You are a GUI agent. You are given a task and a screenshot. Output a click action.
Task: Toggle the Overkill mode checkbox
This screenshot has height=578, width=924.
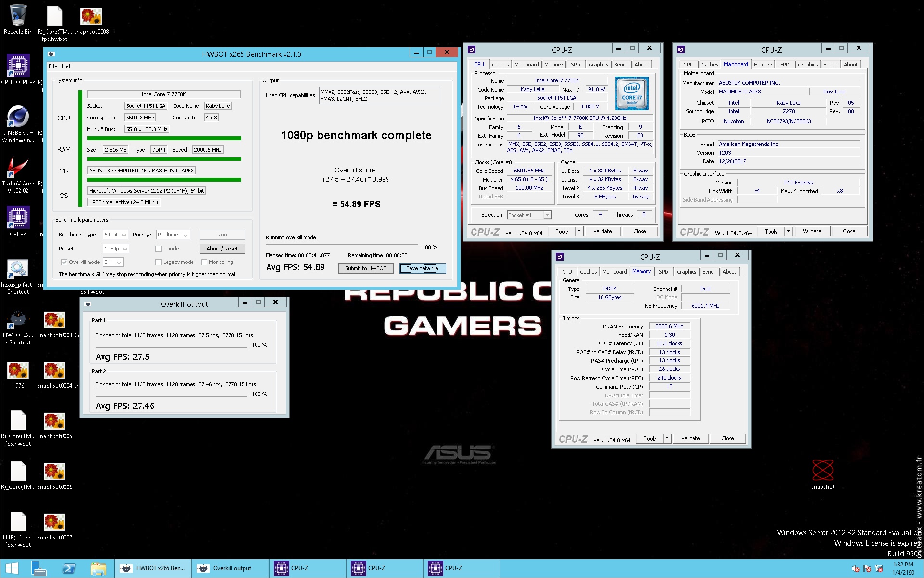tap(64, 262)
